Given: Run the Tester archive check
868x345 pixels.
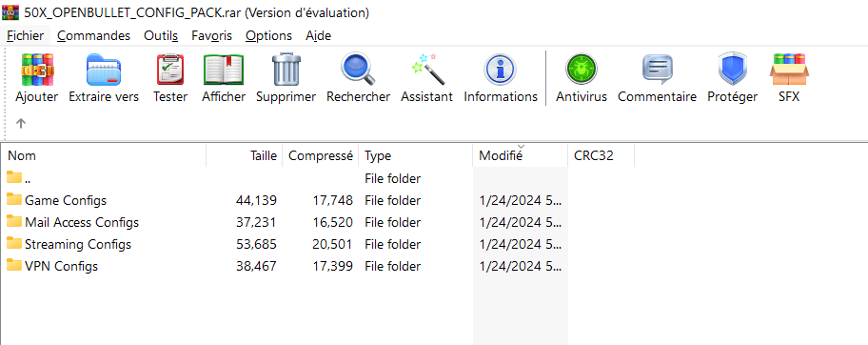Looking at the screenshot, I should click(x=170, y=70).
